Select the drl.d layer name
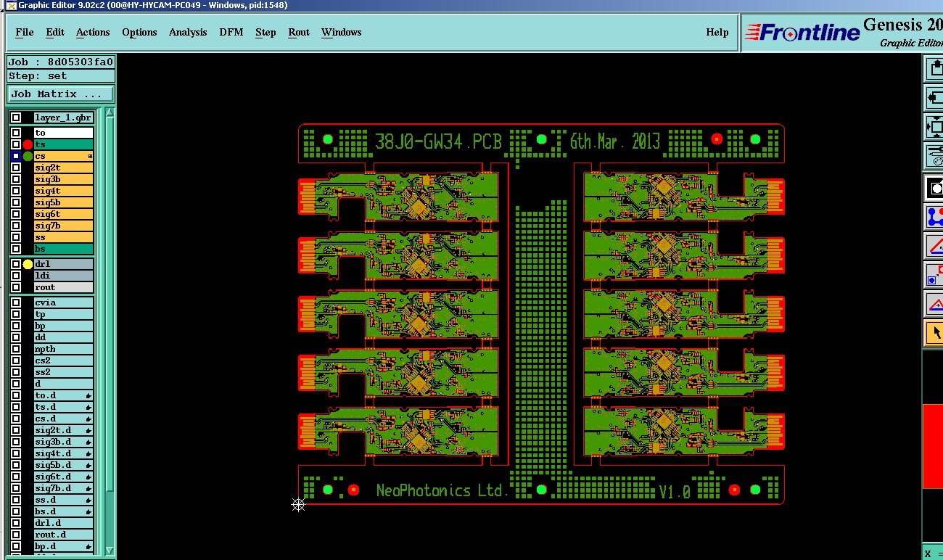943x560 pixels. click(64, 523)
